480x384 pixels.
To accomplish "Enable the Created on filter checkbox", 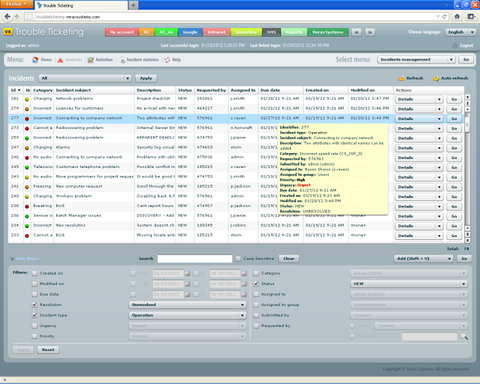I will (x=34, y=273).
